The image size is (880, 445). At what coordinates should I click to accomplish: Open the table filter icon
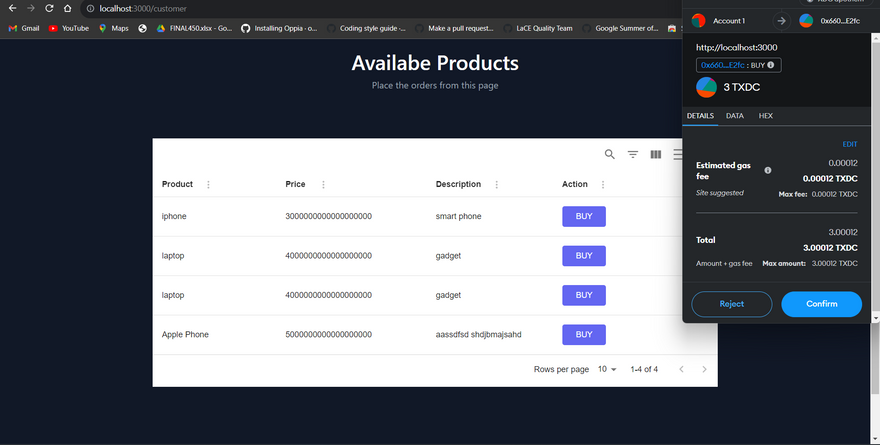click(633, 154)
